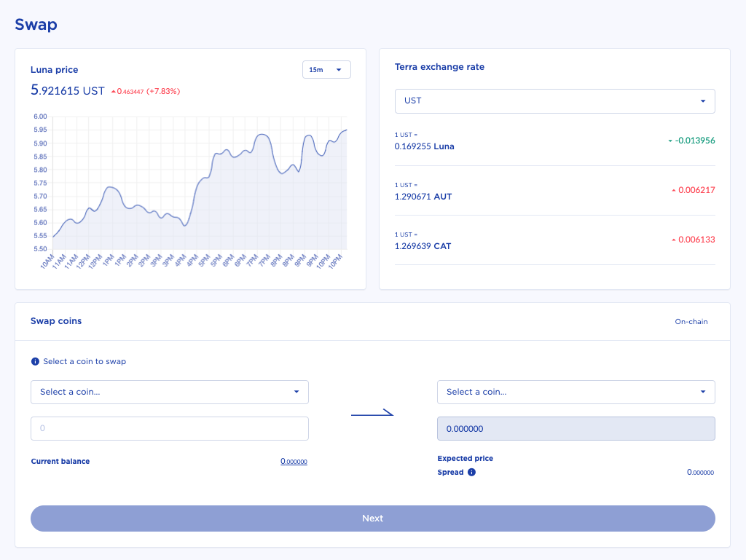Screen dimensions: 746x560
Task: Click the 5.921615 UST Luna price
Action: pyautogui.click(x=68, y=90)
